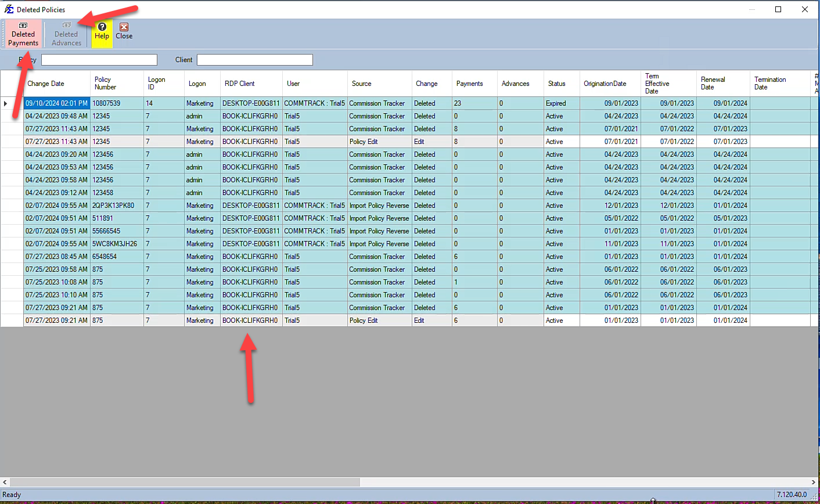Click inside the Client search field
820x504 pixels.
pos(254,59)
